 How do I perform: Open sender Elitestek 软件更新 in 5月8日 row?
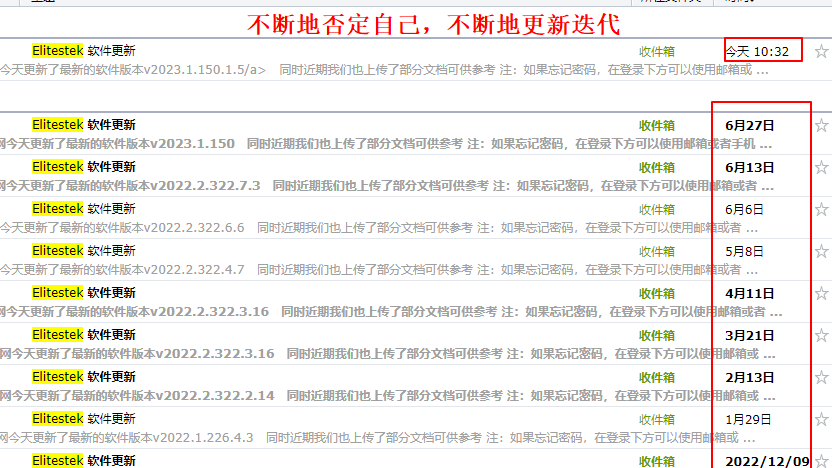[83, 250]
